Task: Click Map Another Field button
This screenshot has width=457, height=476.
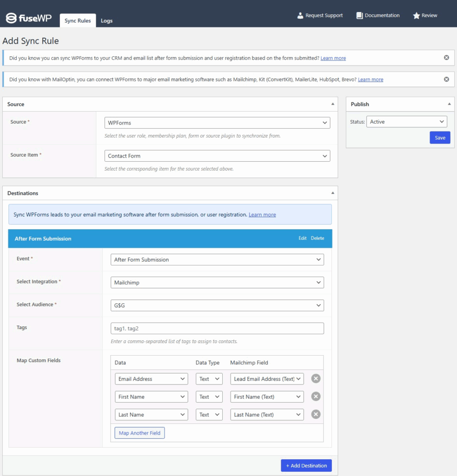Action: point(139,433)
